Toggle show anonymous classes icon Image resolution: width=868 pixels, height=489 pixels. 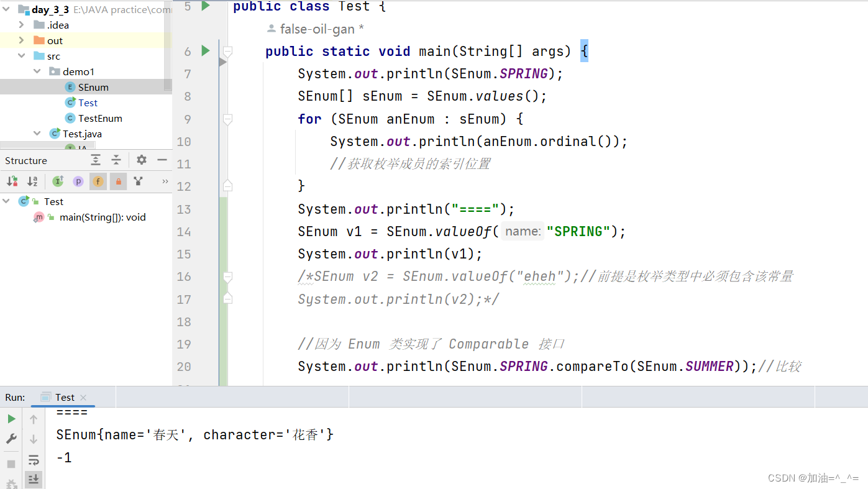138,181
